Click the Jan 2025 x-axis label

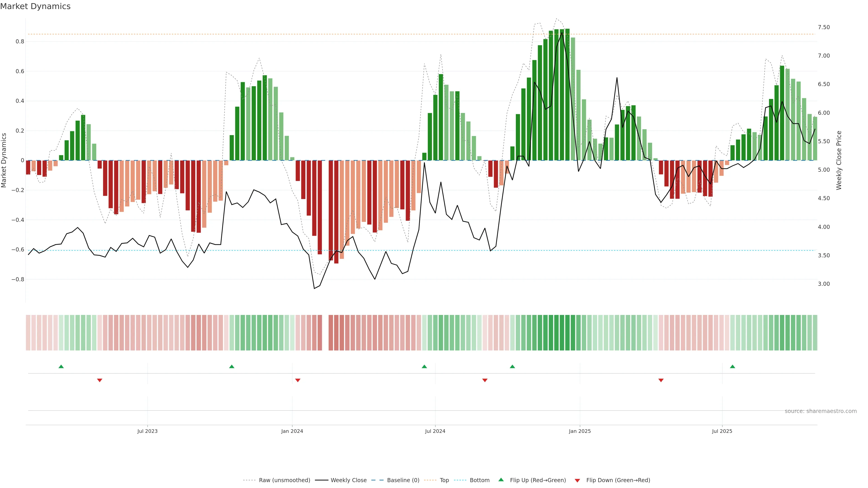[x=580, y=431]
